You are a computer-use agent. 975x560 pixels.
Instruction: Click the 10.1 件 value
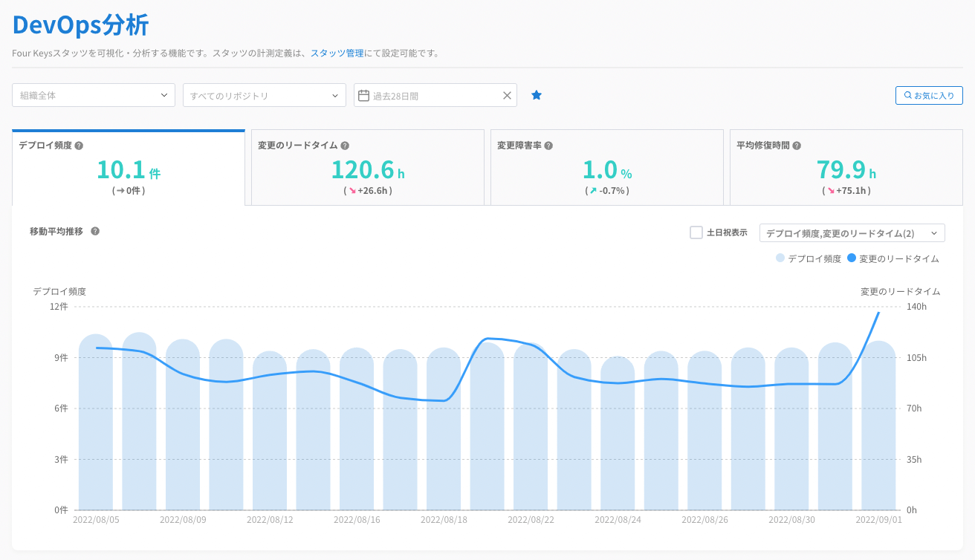pos(129,170)
